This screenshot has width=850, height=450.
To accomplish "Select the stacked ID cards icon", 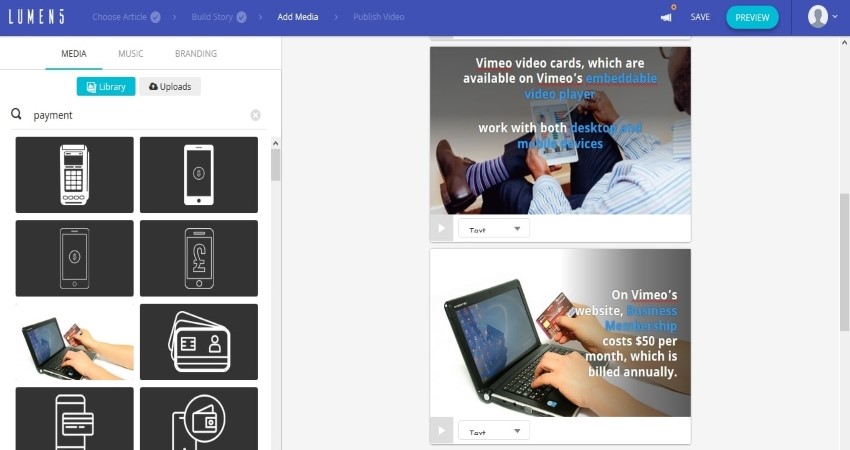I will [x=199, y=342].
